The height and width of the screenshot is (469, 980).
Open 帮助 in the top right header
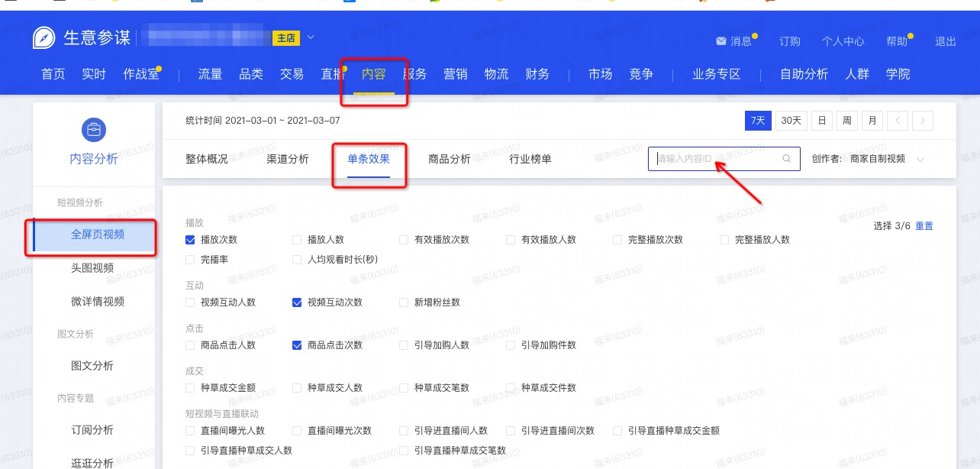click(897, 41)
